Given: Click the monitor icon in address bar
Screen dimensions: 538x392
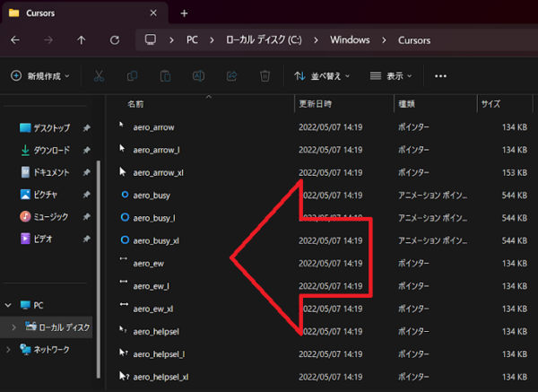Looking at the screenshot, I should [151, 39].
